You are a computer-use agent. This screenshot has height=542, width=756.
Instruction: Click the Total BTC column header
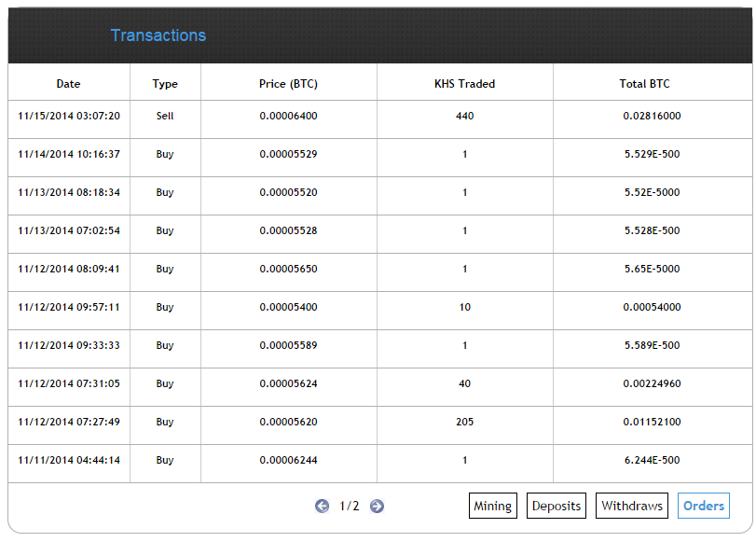click(645, 84)
